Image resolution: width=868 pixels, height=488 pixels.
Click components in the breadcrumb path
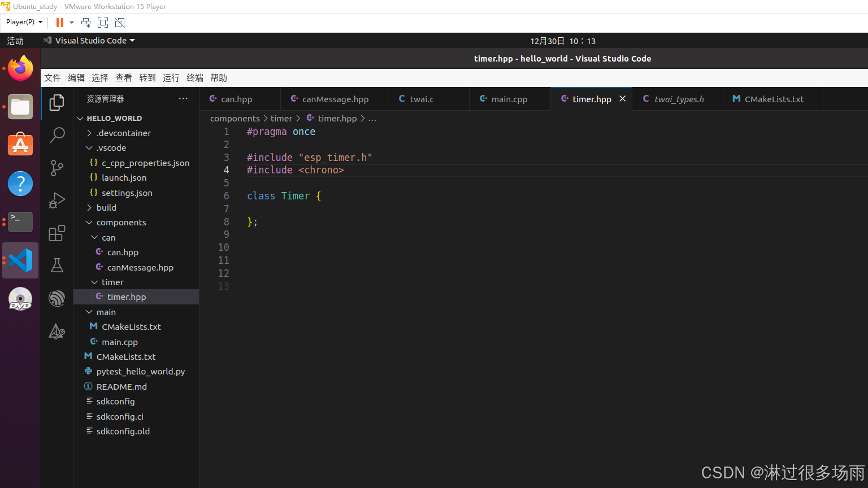tap(235, 119)
